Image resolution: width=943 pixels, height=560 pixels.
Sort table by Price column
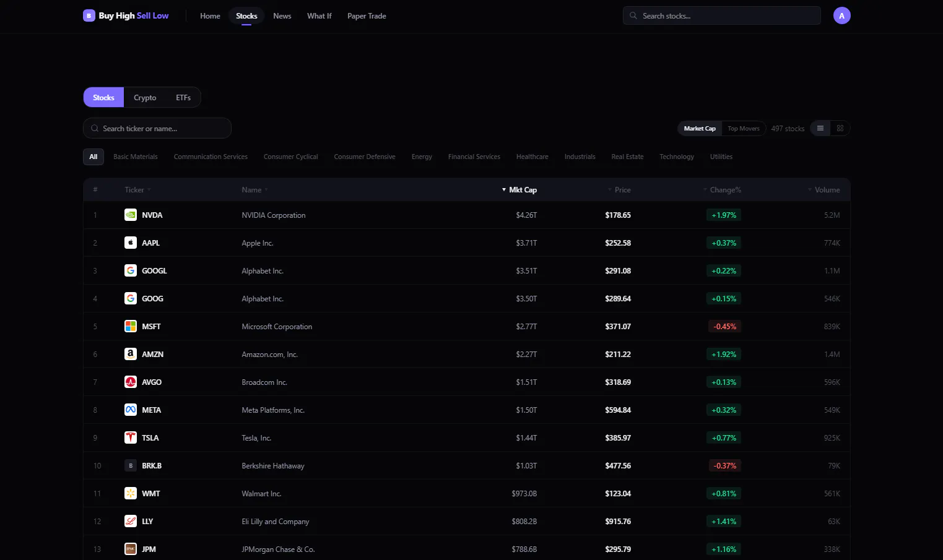point(619,190)
